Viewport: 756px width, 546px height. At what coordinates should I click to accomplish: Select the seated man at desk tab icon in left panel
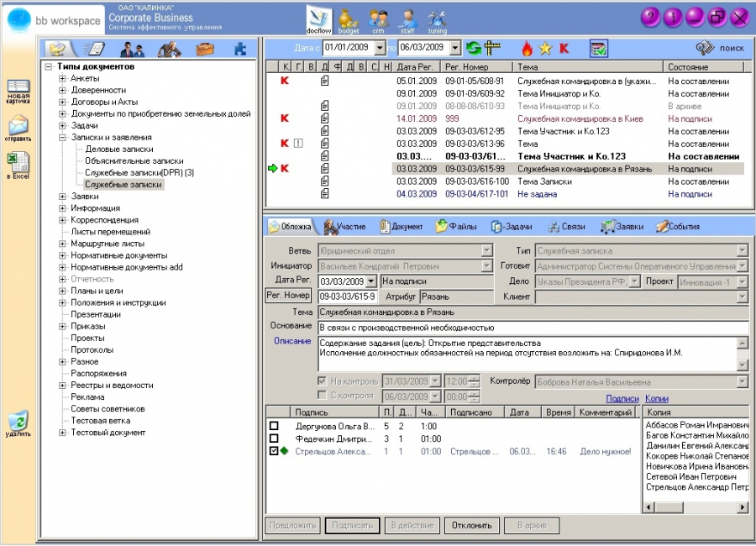169,50
